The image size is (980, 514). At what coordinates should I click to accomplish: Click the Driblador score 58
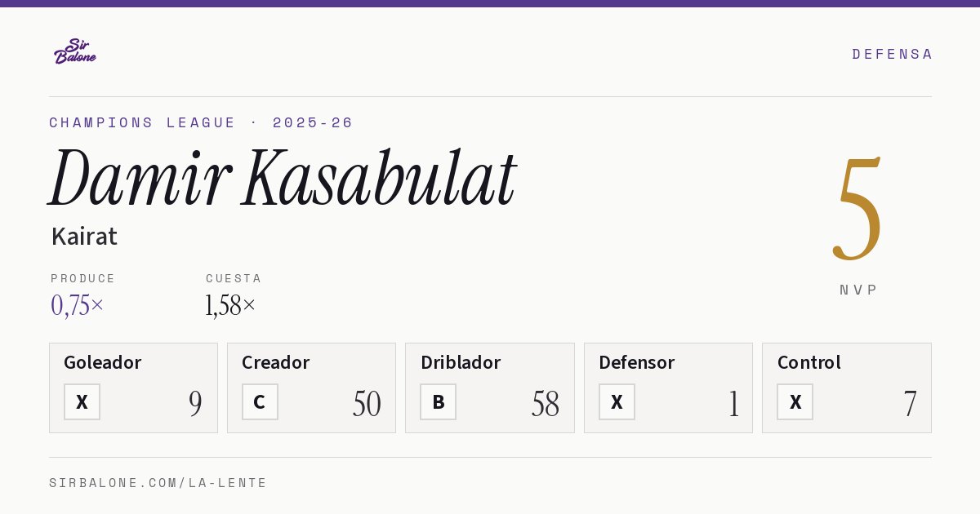click(546, 404)
